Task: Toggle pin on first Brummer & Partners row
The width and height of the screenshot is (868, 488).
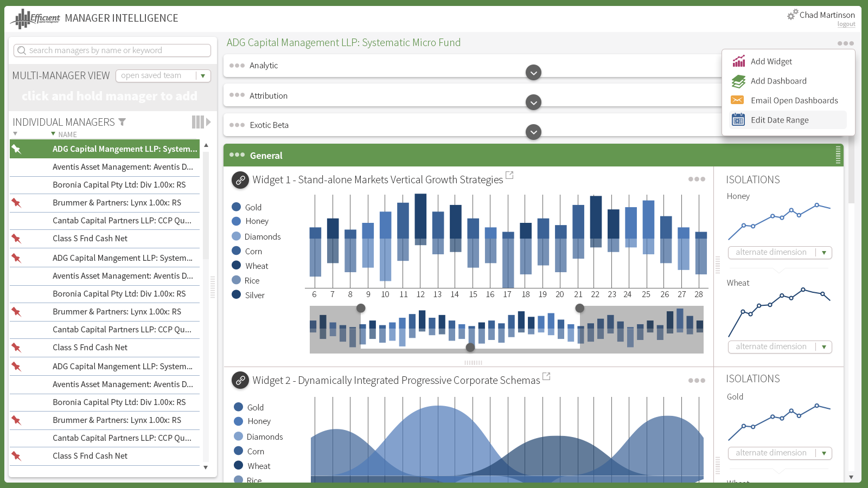Action: (x=16, y=203)
